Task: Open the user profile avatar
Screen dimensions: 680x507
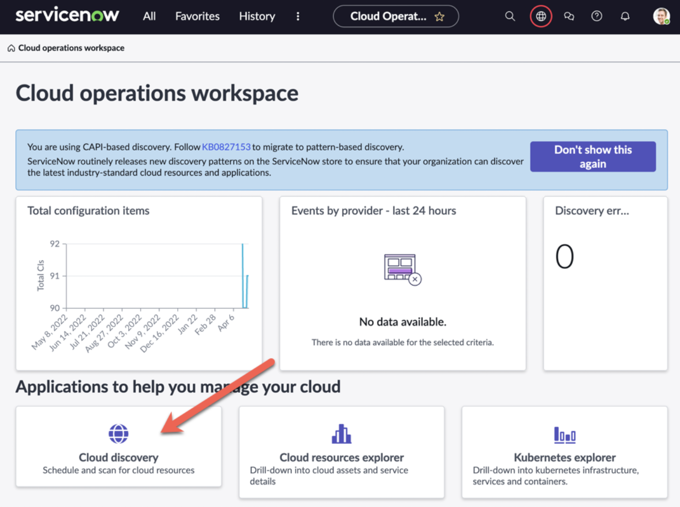Action: coord(661,16)
